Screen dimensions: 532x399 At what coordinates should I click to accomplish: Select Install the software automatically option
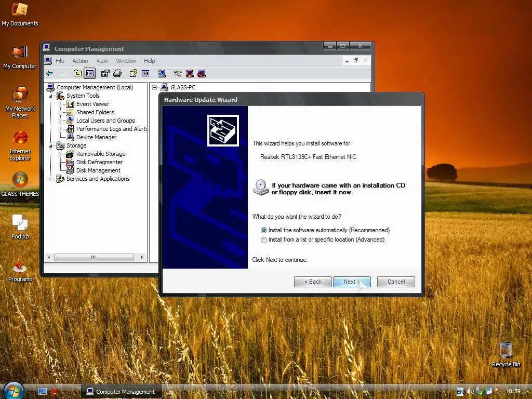pos(263,230)
